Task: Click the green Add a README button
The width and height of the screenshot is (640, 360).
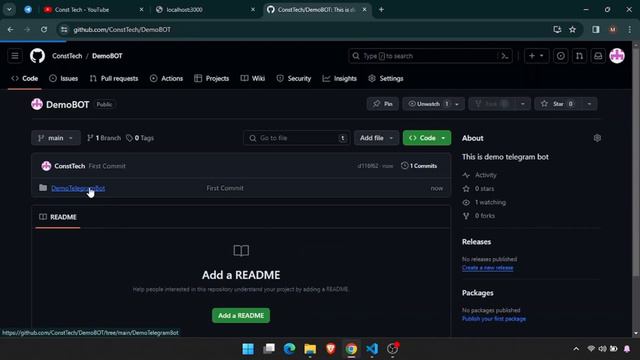Action: [241, 316]
